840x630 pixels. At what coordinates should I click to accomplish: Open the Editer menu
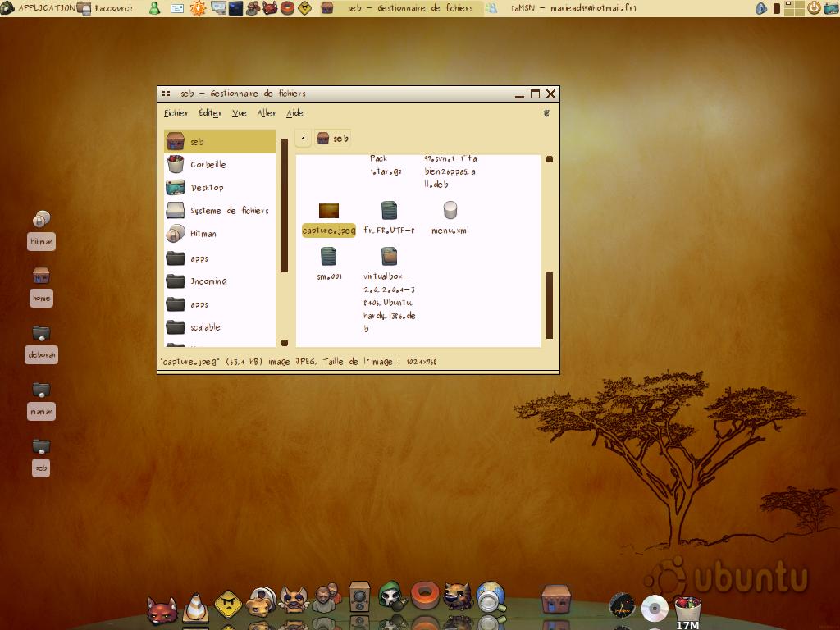click(210, 113)
